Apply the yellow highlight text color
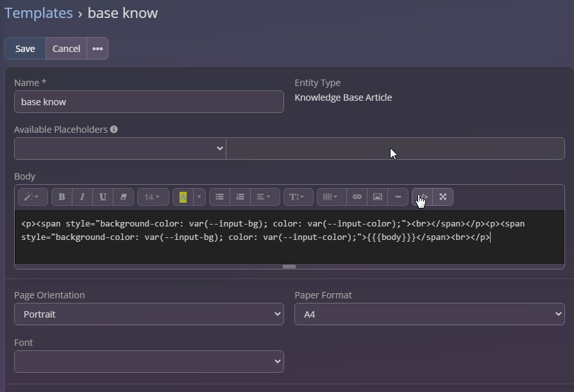Screen dimensions: 574x392 [183, 197]
